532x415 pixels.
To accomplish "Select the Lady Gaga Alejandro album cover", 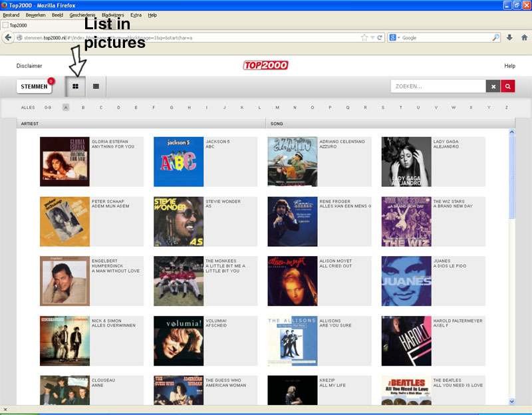I will [x=406, y=162].
